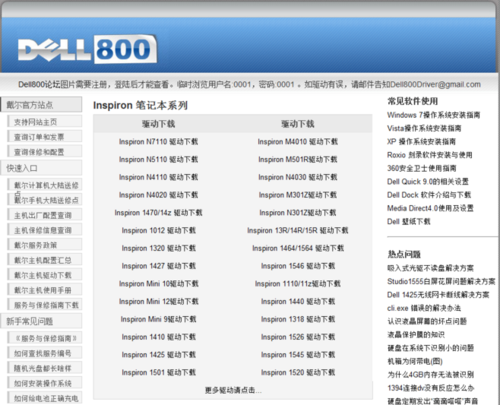Open Inspiron 1427 driver download link
The width and height of the screenshot is (500, 405).
point(159,266)
